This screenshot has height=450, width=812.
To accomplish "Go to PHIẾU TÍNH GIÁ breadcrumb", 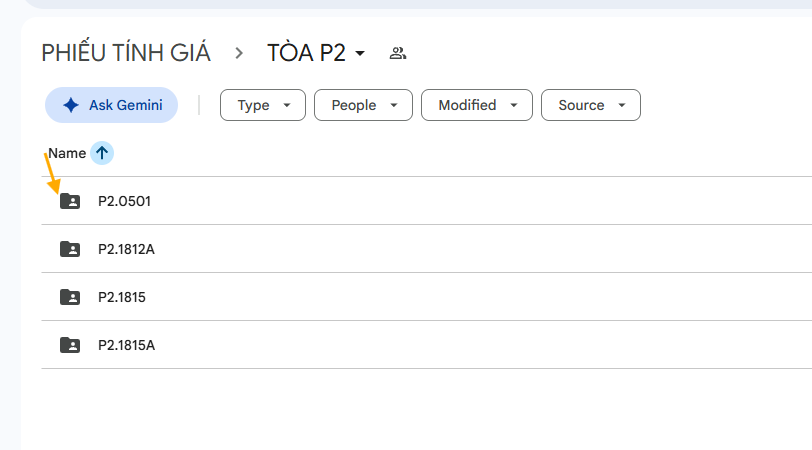I will [126, 53].
